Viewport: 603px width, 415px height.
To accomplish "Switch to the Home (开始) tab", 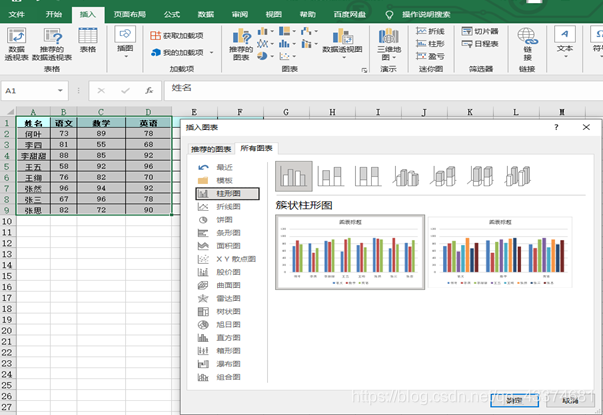I will point(54,15).
